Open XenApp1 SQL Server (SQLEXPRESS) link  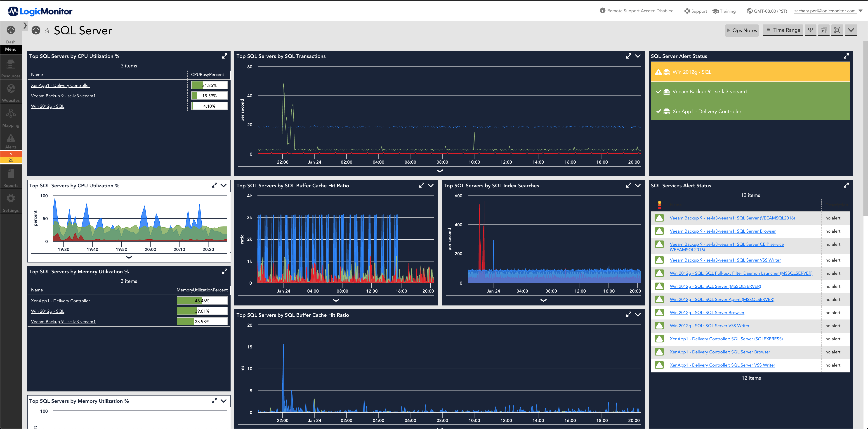(x=726, y=339)
